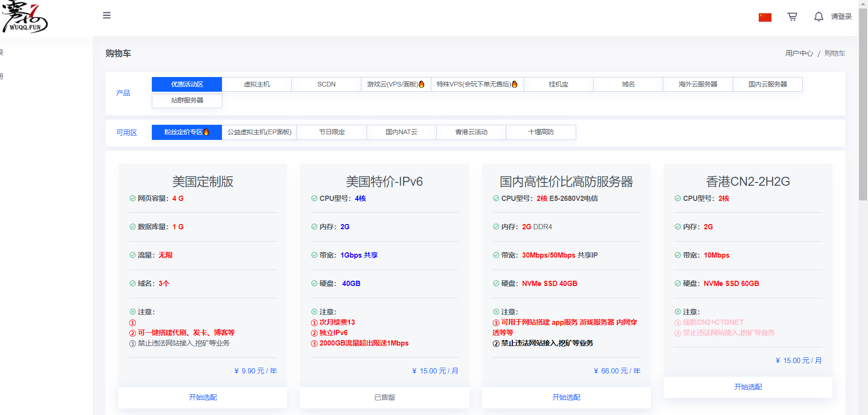Click the 请登录 login link

(x=841, y=17)
